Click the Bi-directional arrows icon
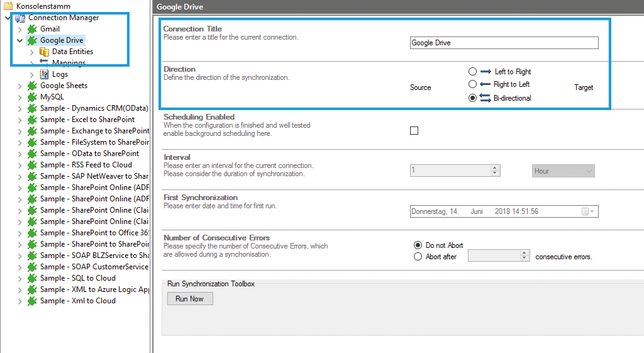 pyautogui.click(x=485, y=98)
